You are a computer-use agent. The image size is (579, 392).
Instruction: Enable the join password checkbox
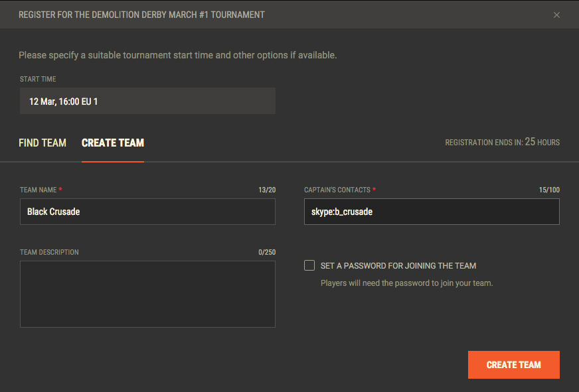tap(309, 265)
